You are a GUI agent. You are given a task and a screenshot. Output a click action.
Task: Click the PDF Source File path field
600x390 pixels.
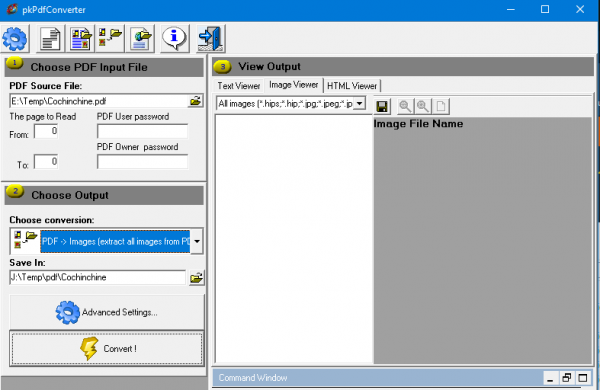pyautogui.click(x=99, y=101)
